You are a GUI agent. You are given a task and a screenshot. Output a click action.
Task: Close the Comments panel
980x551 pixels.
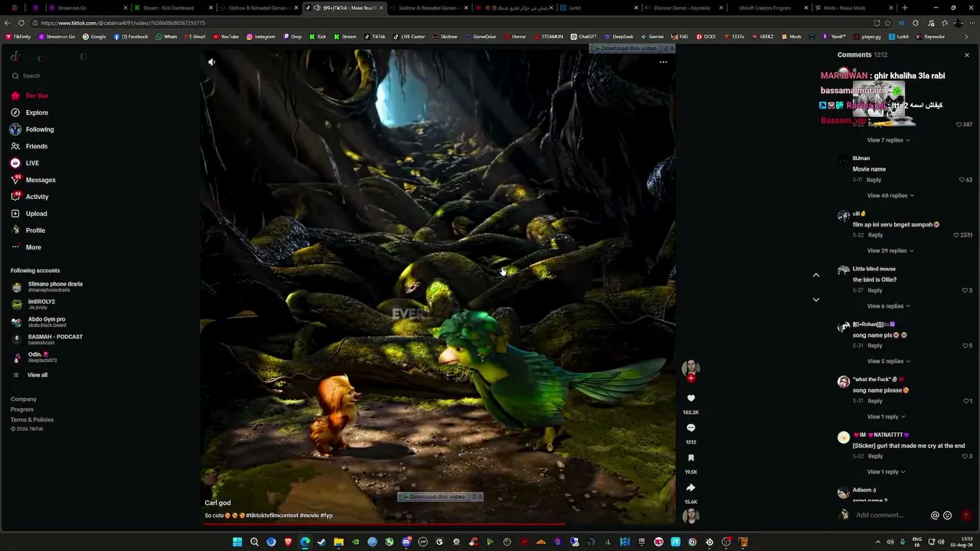967,55
